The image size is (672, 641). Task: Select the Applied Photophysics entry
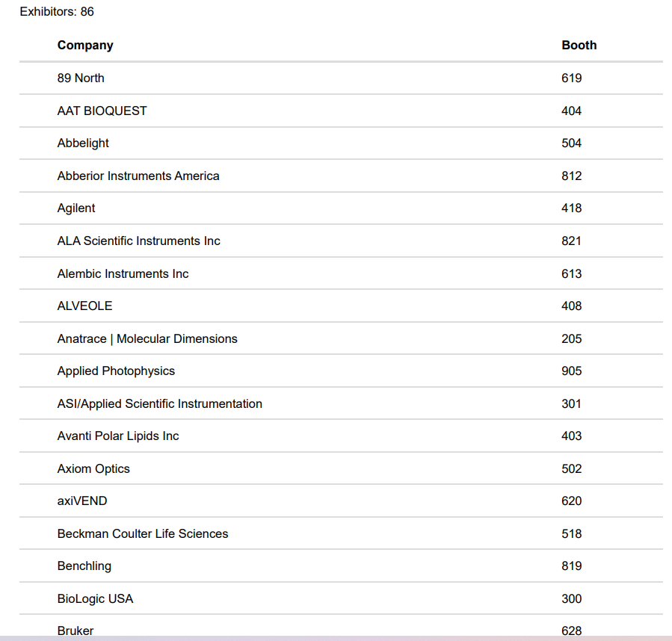point(116,371)
